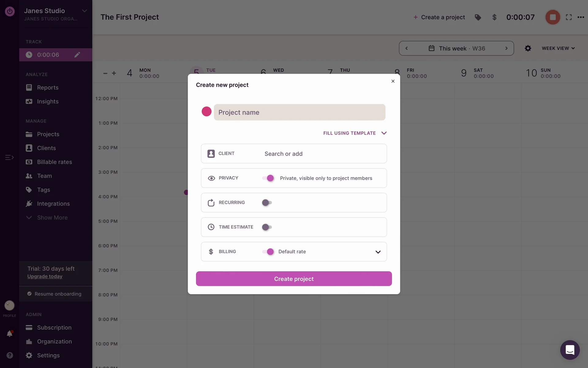Image resolution: width=588 pixels, height=368 pixels.
Task: Open the fullscreen mode icon
Action: coord(569,17)
